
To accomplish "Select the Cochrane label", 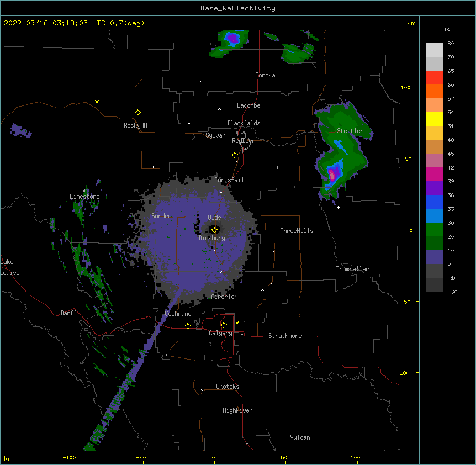I will point(178,314).
